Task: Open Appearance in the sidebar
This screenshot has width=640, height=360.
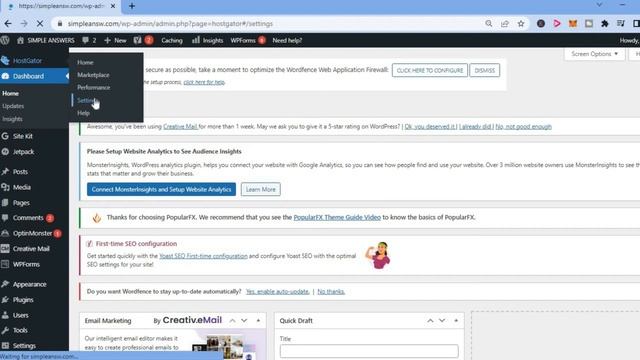Action: (x=29, y=284)
